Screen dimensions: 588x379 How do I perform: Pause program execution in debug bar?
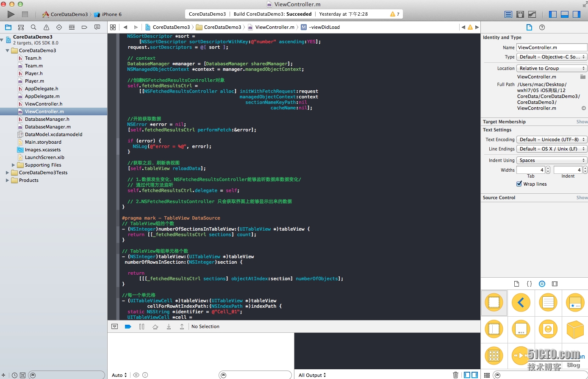coord(141,326)
